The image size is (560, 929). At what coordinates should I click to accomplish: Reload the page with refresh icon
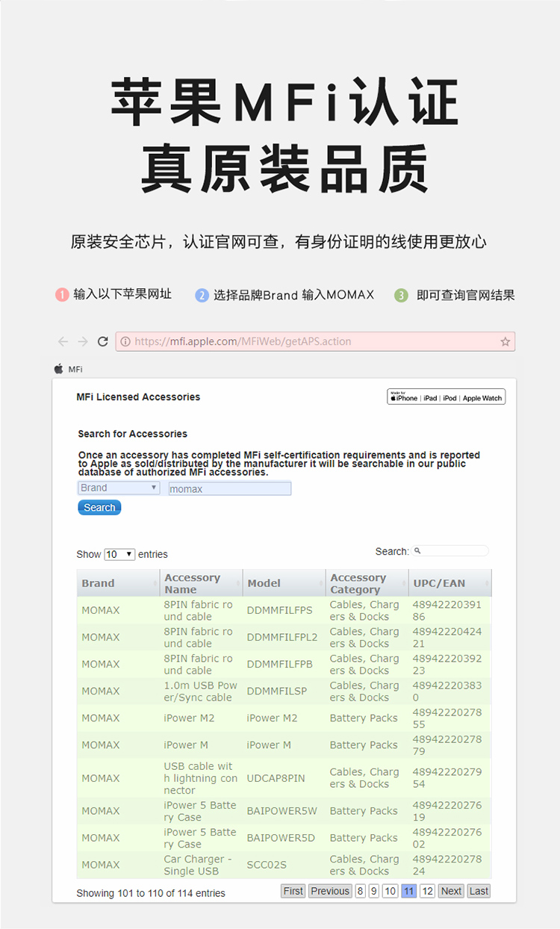click(x=103, y=341)
